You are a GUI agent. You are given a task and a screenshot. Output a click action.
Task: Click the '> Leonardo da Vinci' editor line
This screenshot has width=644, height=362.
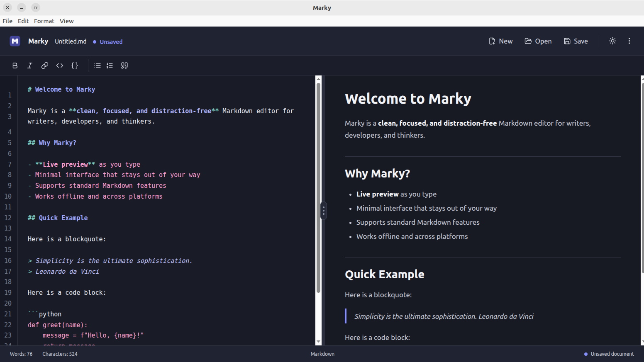pyautogui.click(x=63, y=272)
